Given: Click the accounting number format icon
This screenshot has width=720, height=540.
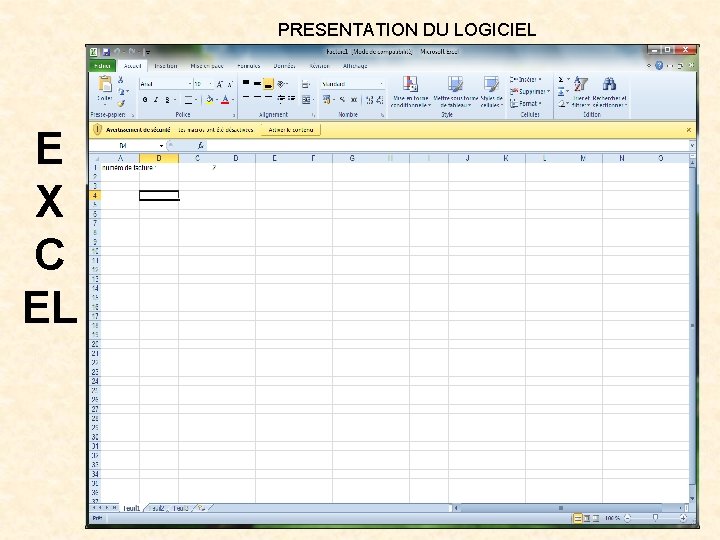Looking at the screenshot, I should point(326,100).
